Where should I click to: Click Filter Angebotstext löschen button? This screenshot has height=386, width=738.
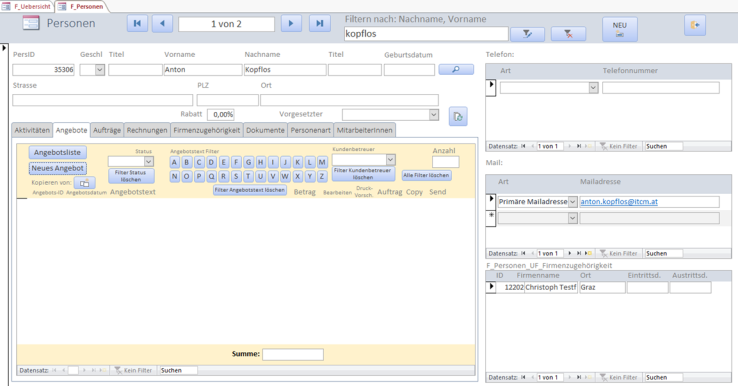250,190
